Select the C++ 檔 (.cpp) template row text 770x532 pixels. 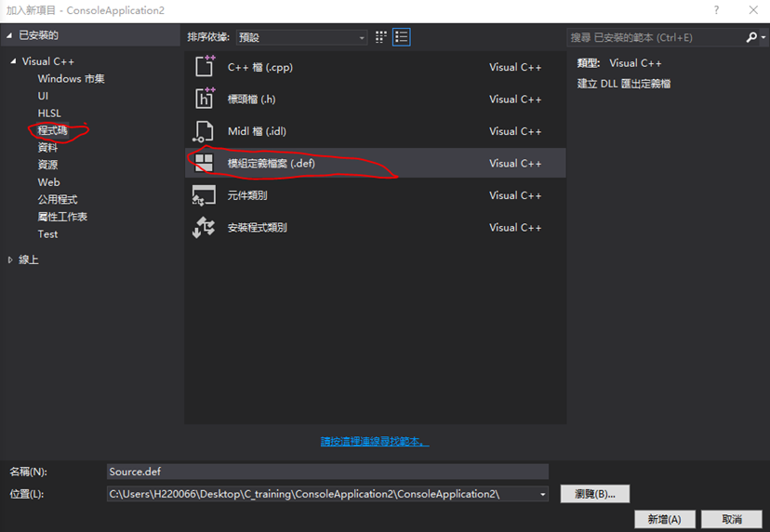coord(260,67)
